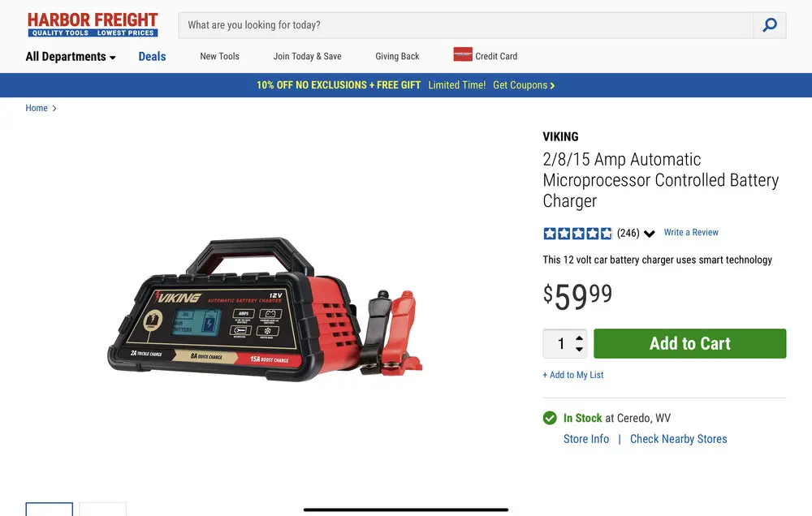Image resolution: width=812 pixels, height=516 pixels.
Task: Select the first product thumbnail
Action: 50,509
